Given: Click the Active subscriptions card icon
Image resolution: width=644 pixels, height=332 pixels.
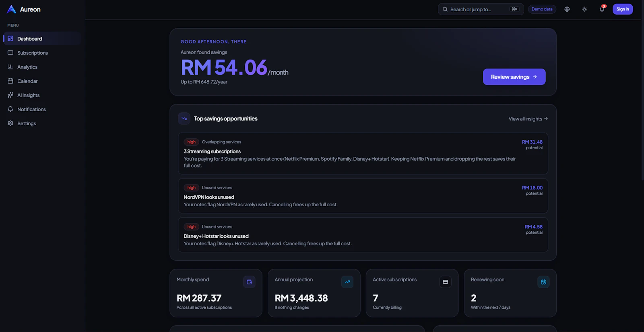Looking at the screenshot, I should (445, 282).
